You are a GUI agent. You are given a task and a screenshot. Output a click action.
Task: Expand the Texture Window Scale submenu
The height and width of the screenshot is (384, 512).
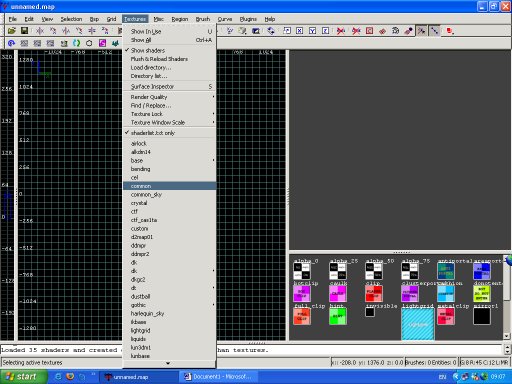tap(170, 122)
